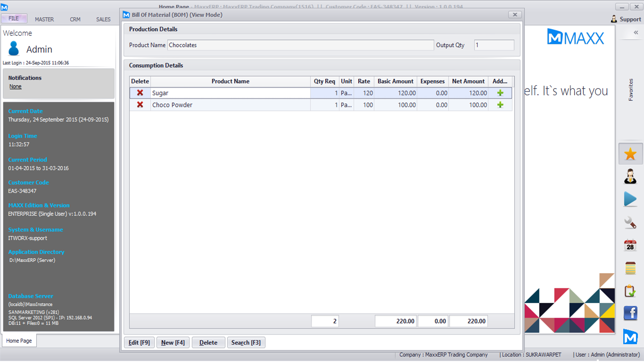Open the yellow notepad icon

pos(630,268)
